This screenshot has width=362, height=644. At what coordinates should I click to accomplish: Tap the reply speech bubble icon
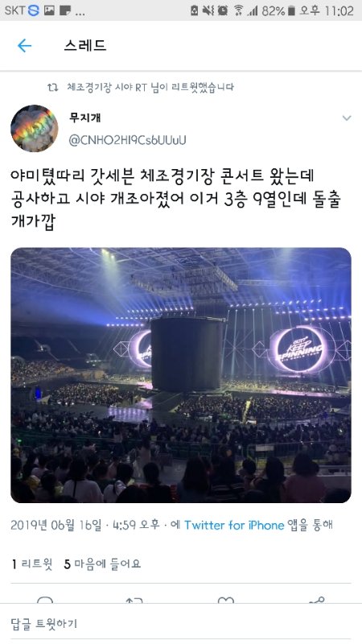(45, 600)
